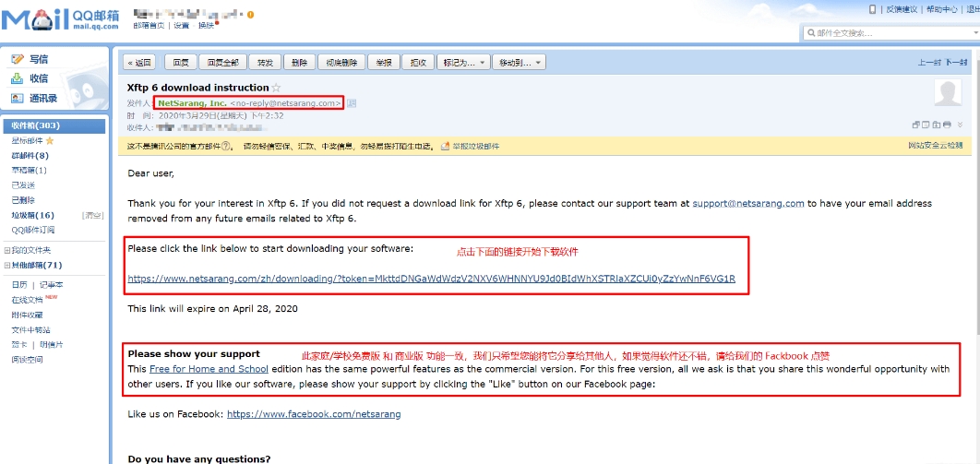Open 已发送 sent folder
The height and width of the screenshot is (464, 980).
coord(23,185)
